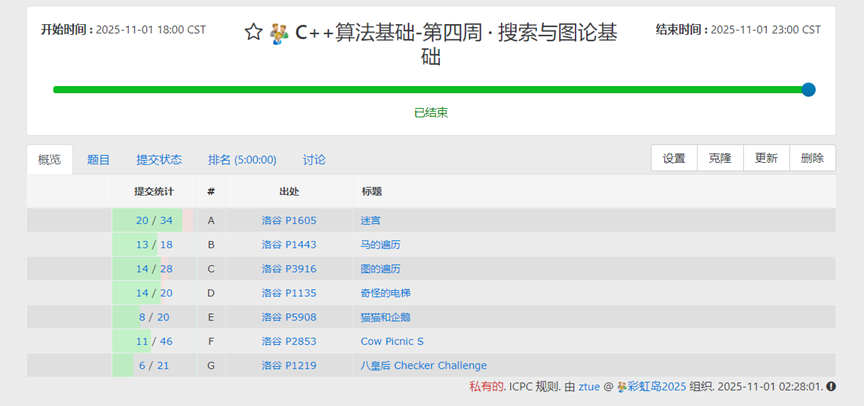
Task: Click the 设置 button
Action: tap(674, 158)
